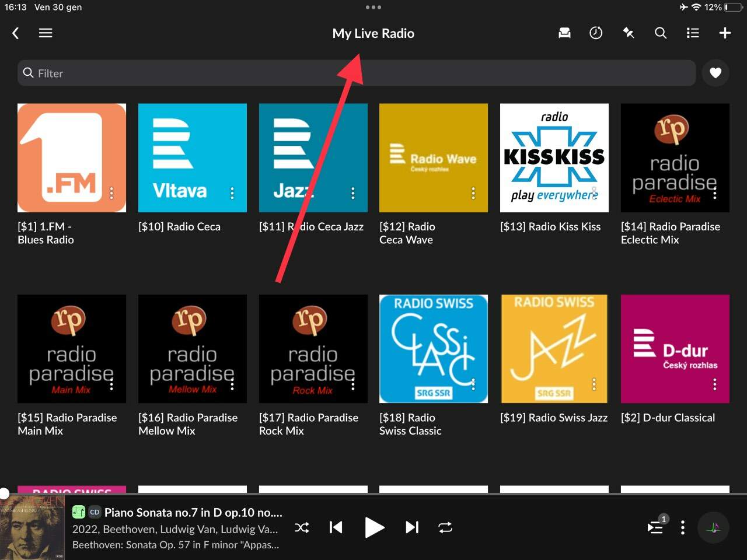Open the sleep timer clock icon
This screenshot has width=747, height=560.
(x=596, y=33)
